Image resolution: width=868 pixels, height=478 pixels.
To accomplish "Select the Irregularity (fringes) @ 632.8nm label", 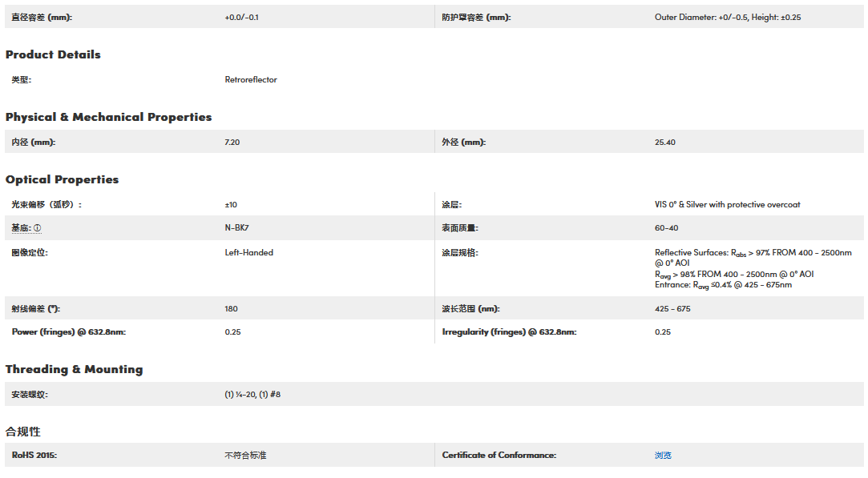I will tap(509, 332).
